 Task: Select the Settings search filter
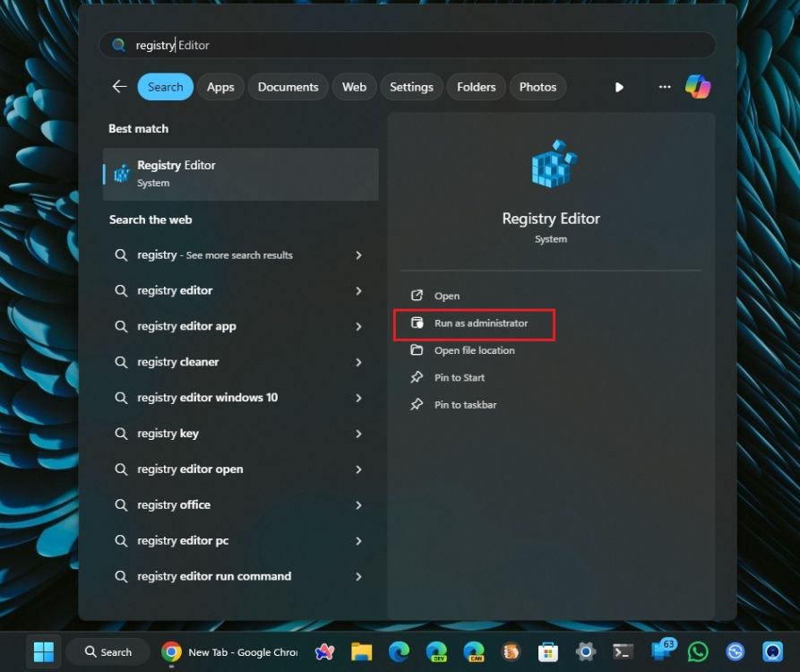411,86
